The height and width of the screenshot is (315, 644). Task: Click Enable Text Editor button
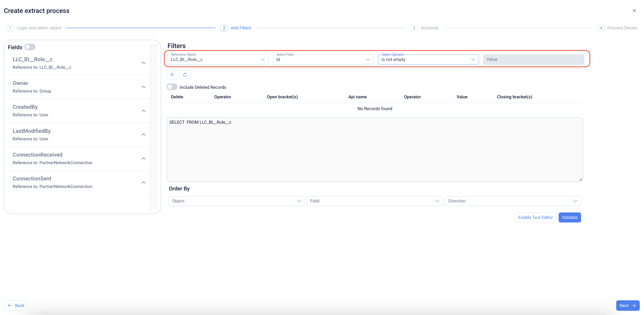(535, 217)
